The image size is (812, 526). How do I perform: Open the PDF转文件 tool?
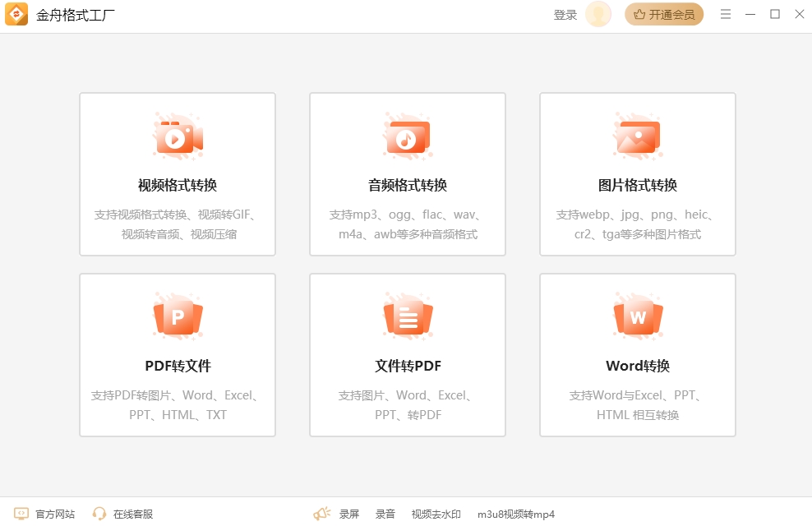pyautogui.click(x=177, y=355)
